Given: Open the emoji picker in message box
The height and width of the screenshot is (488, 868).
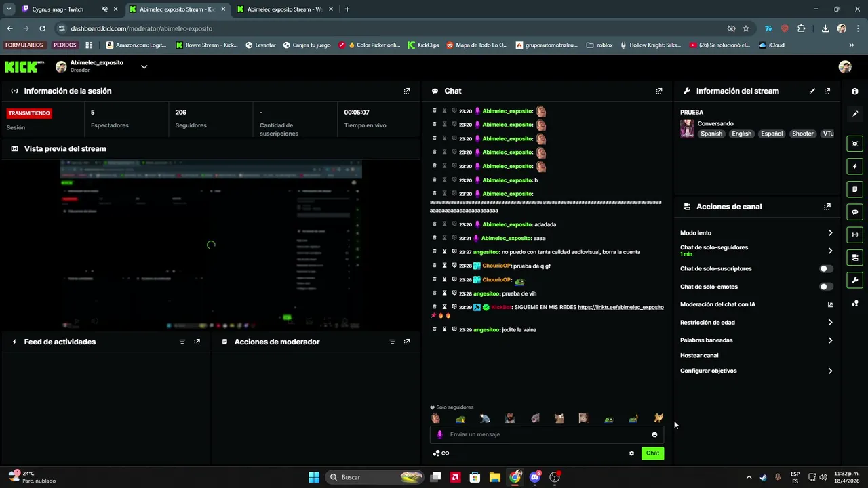Looking at the screenshot, I should pyautogui.click(x=654, y=434).
